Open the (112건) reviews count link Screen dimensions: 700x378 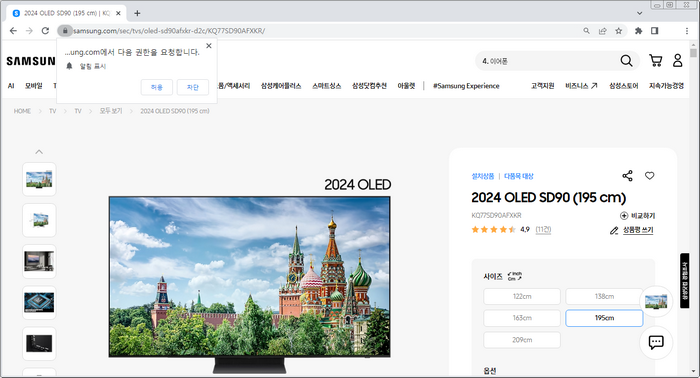[x=543, y=229]
